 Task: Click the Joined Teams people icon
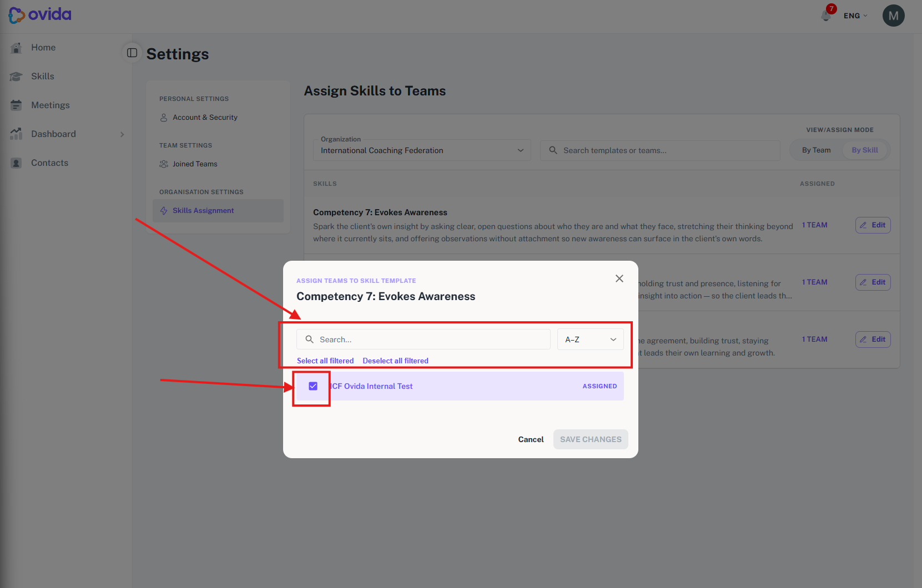tap(164, 164)
